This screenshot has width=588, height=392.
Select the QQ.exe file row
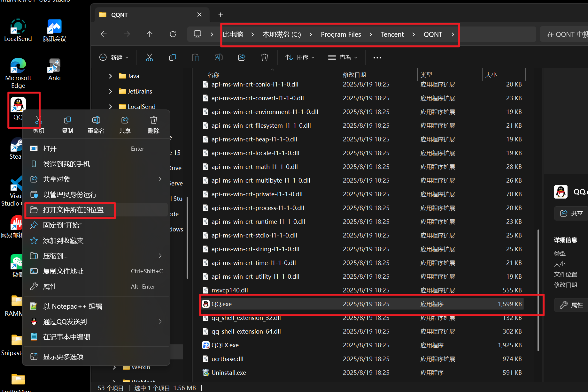363,304
